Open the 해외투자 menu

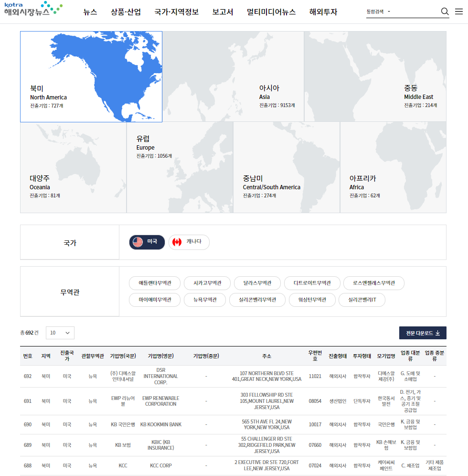tap(323, 12)
